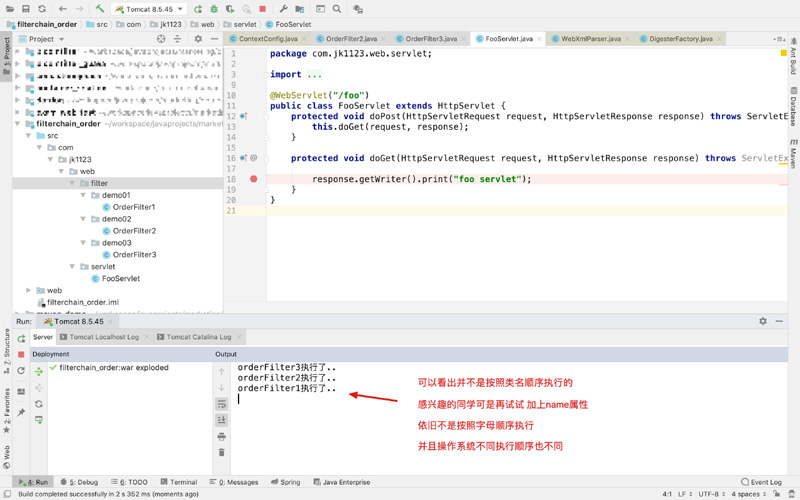Switch to OrderFilter3.java tab

tap(431, 39)
